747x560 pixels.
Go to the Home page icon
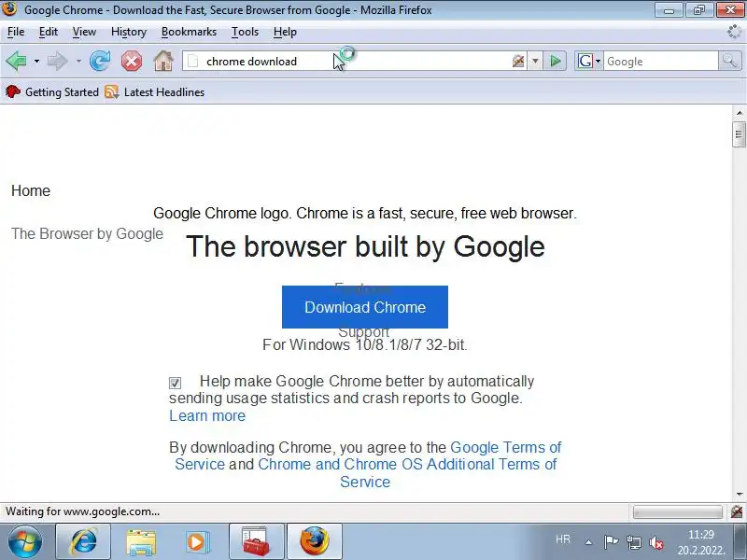click(163, 61)
